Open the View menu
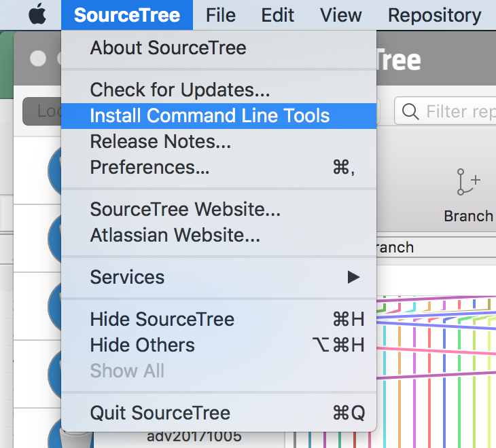 (x=341, y=14)
